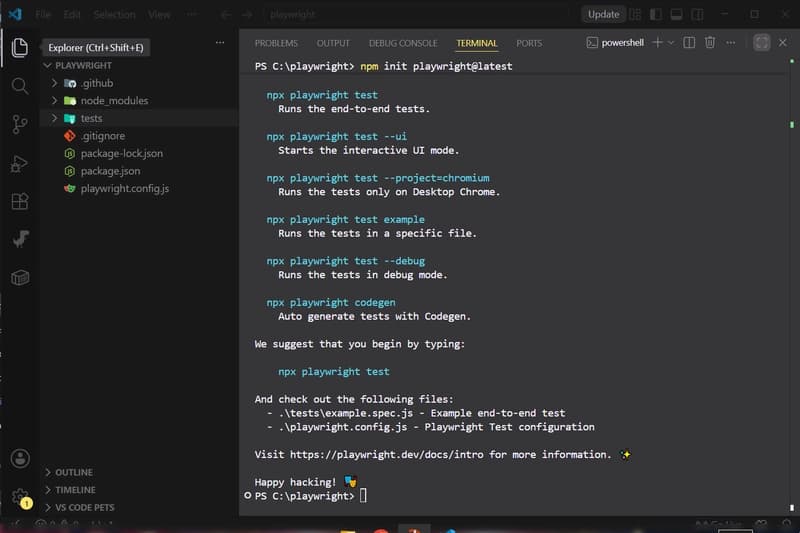Open the Search view in activity bar
Image resolution: width=800 pixels, height=533 pixels.
(x=19, y=86)
